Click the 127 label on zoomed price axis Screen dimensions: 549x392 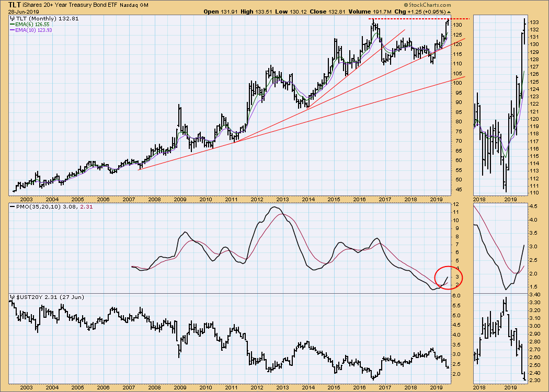click(534, 67)
